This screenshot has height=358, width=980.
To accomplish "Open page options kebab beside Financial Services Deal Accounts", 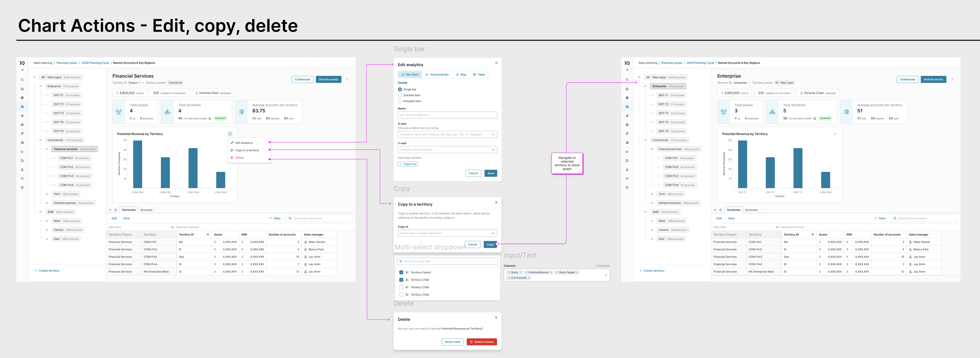I will (x=347, y=79).
